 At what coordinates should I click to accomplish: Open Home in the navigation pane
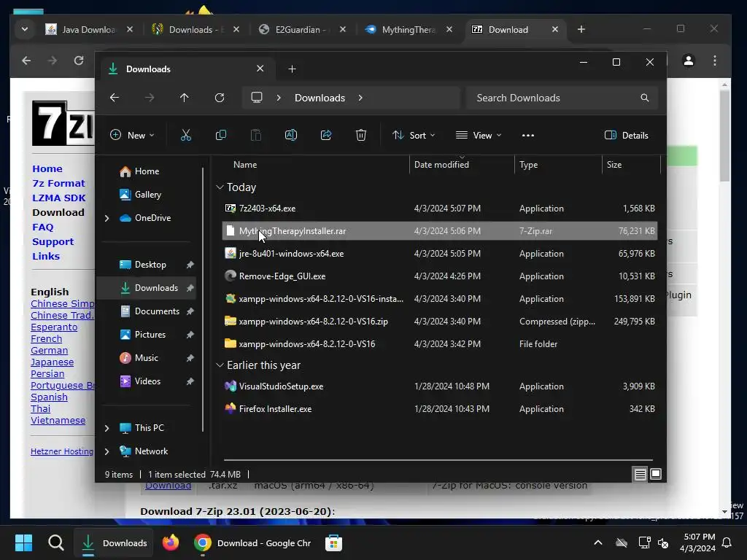coord(147,171)
